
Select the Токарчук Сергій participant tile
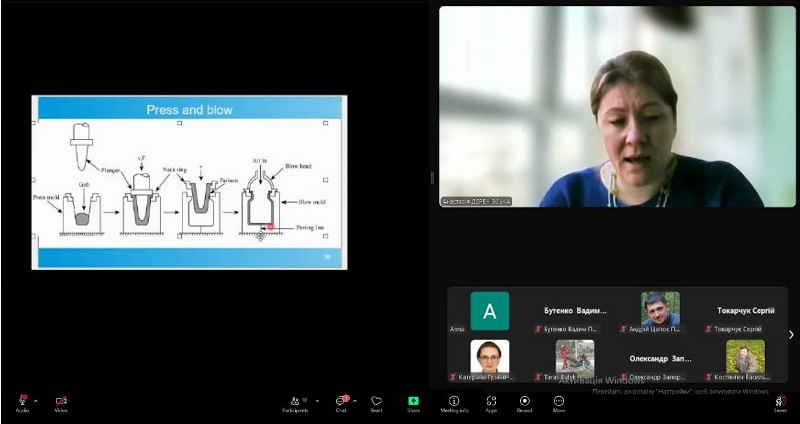(x=745, y=311)
